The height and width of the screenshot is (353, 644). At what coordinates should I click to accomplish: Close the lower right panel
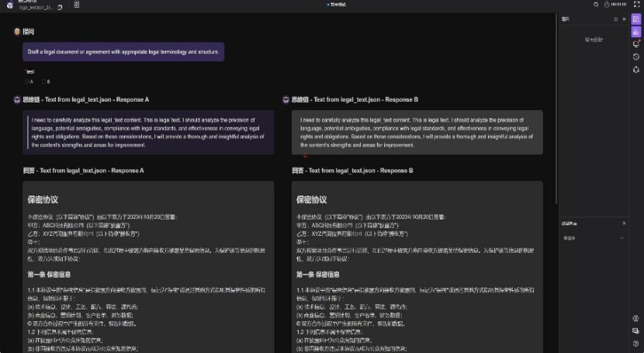pos(625,223)
